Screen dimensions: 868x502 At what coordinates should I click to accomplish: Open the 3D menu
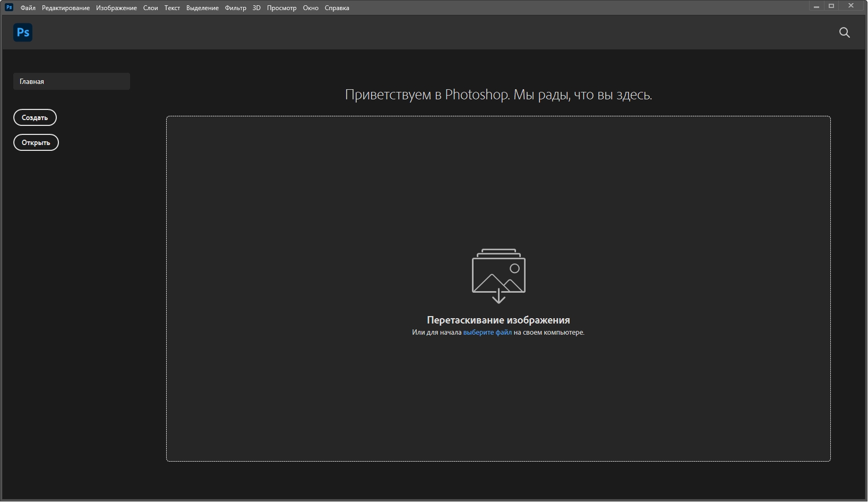click(256, 8)
